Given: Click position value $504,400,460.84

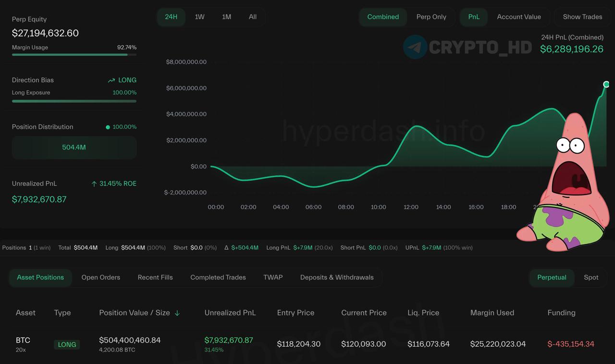Looking at the screenshot, I should click(x=130, y=340).
